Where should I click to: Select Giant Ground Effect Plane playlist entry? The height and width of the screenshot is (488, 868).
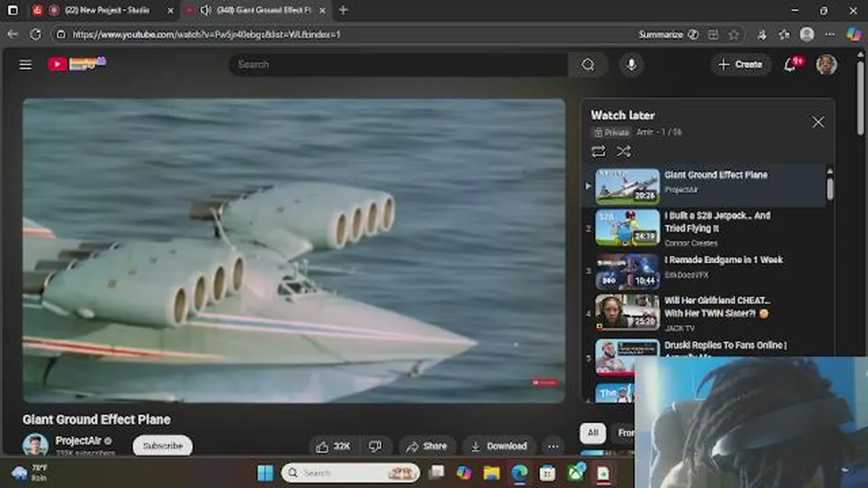705,186
